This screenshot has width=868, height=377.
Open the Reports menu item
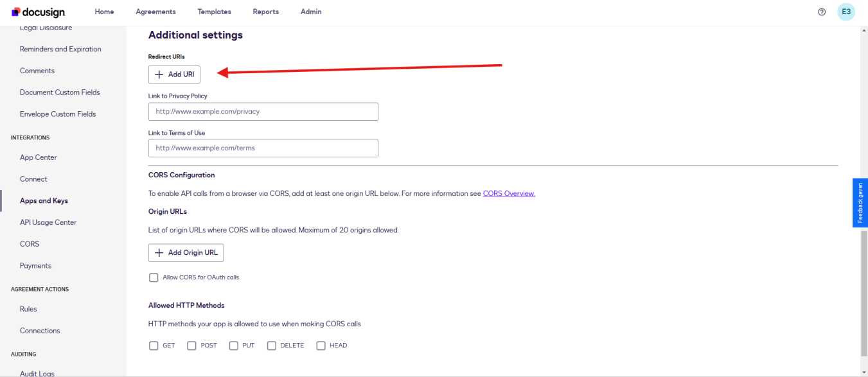(x=266, y=12)
